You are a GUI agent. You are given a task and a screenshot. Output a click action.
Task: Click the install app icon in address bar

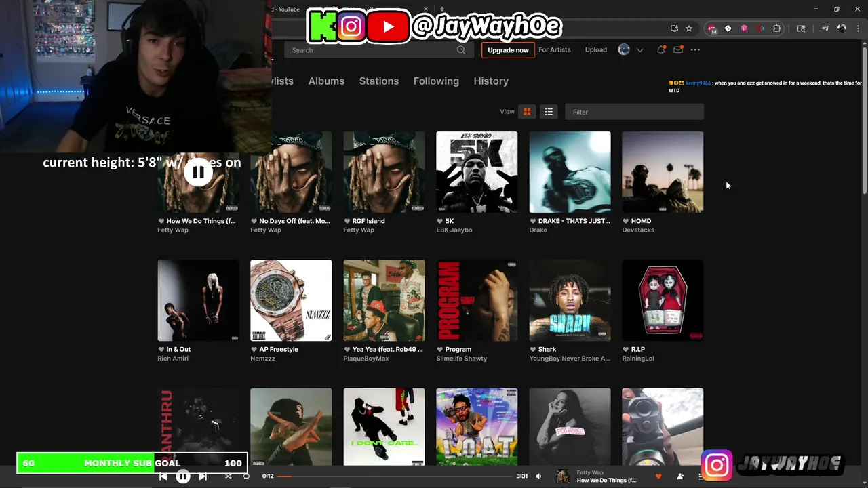[x=674, y=28]
